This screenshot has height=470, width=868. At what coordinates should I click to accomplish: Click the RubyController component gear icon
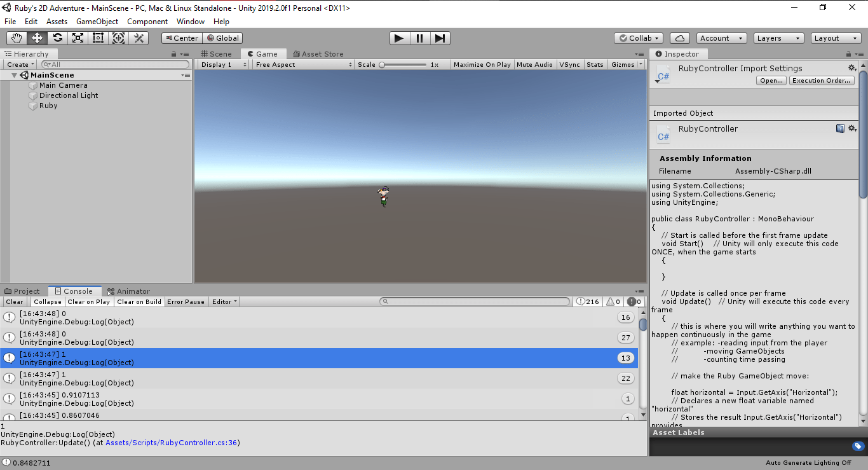click(x=852, y=128)
